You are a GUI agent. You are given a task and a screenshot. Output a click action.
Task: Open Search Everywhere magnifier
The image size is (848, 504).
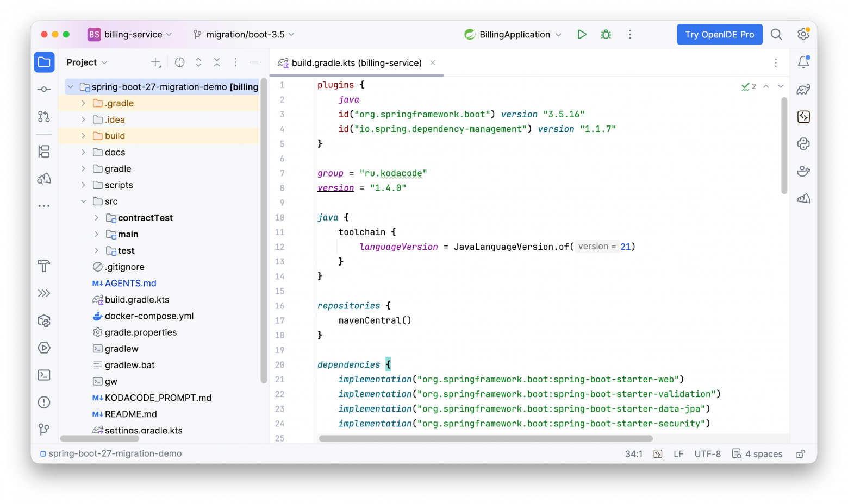coord(776,34)
